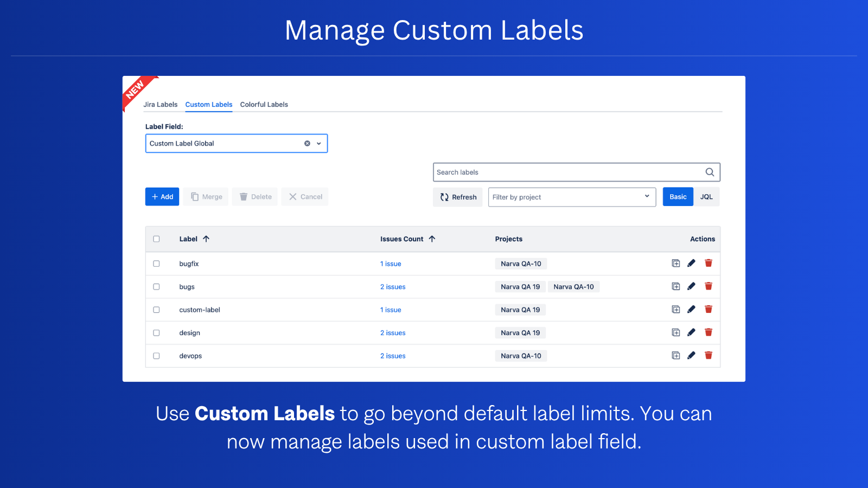This screenshot has height=488, width=868.
Task: Edit custom-label using the pencil icon
Action: (691, 309)
